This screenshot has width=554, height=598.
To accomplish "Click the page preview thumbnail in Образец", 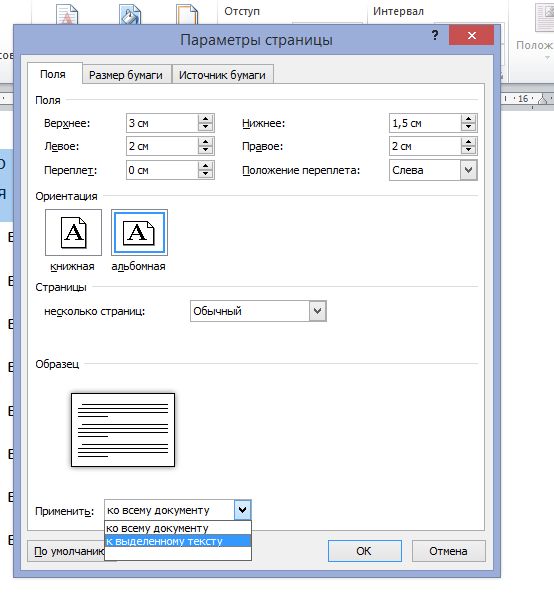I will tap(123, 430).
